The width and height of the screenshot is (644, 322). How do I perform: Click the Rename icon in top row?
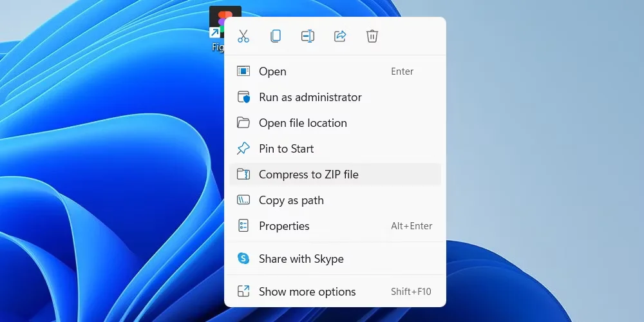308,36
